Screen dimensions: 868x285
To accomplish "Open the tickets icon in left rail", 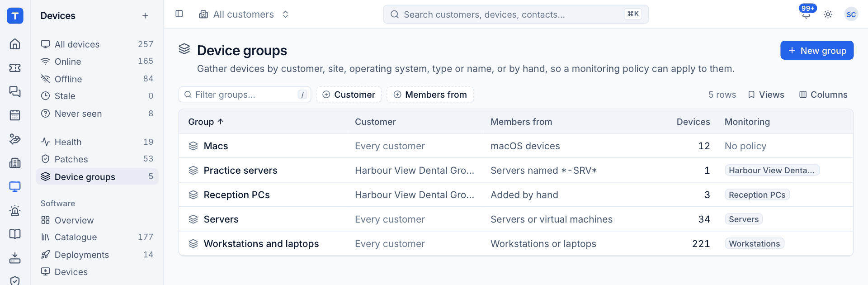I will point(15,68).
